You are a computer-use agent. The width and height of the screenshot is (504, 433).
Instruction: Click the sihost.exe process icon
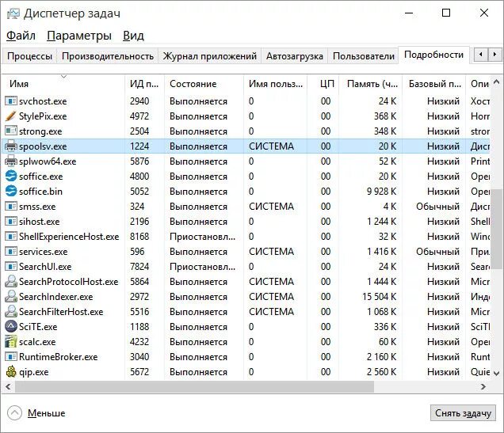click(10, 222)
